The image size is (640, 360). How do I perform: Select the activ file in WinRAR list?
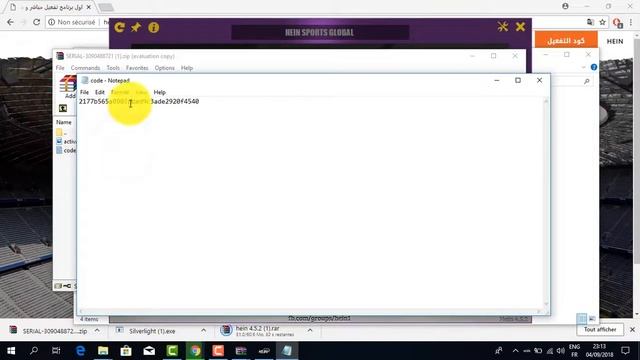click(x=66, y=141)
